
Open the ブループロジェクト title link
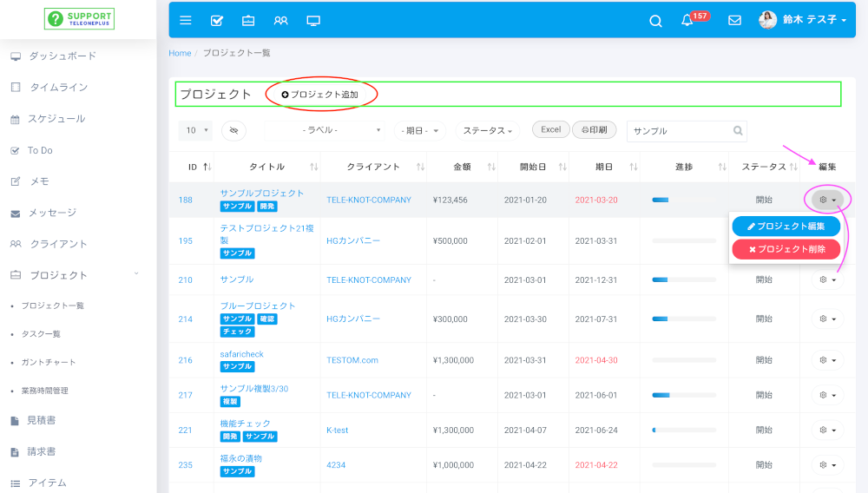[x=258, y=306]
